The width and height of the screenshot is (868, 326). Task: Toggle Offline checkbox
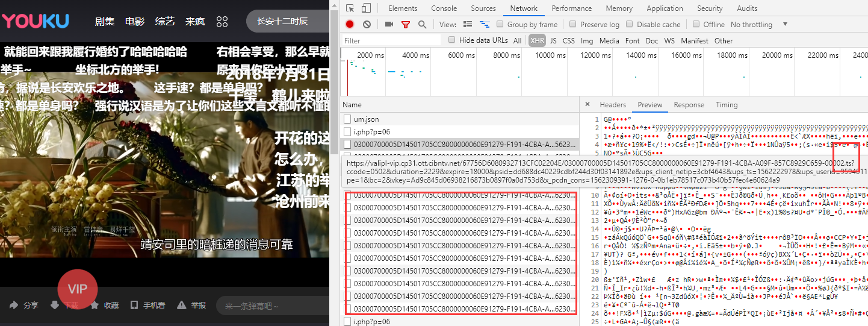[696, 24]
